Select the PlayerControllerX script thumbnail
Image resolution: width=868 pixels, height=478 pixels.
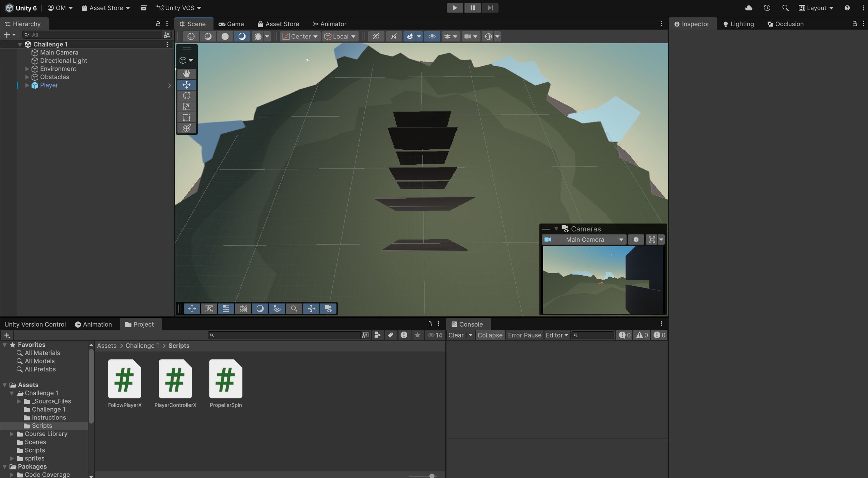(175, 379)
